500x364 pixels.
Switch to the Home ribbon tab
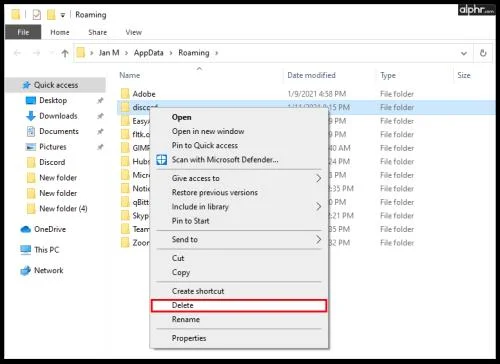click(60, 32)
